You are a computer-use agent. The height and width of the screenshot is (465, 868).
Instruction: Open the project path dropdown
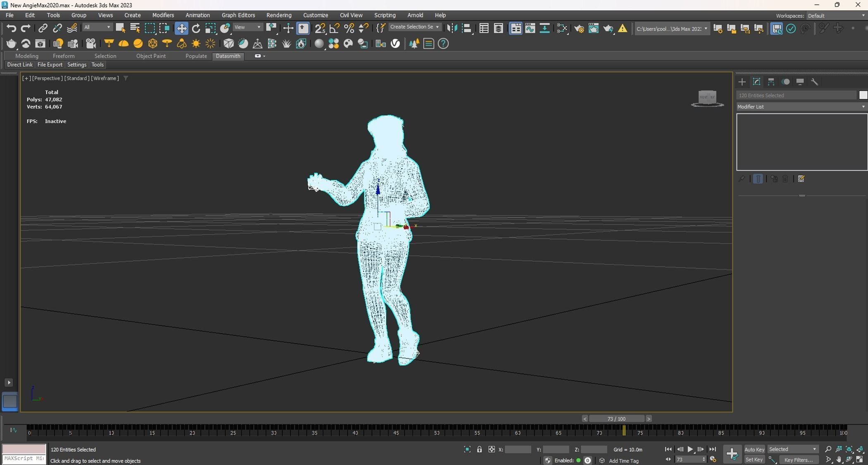pos(672,28)
